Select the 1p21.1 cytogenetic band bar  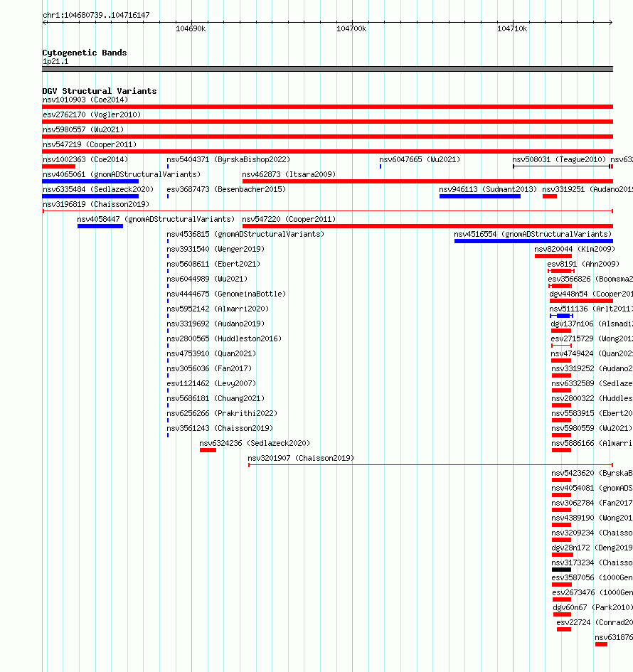[327, 69]
